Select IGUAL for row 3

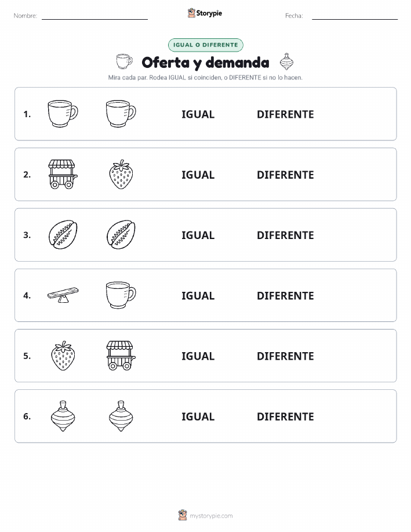point(198,235)
